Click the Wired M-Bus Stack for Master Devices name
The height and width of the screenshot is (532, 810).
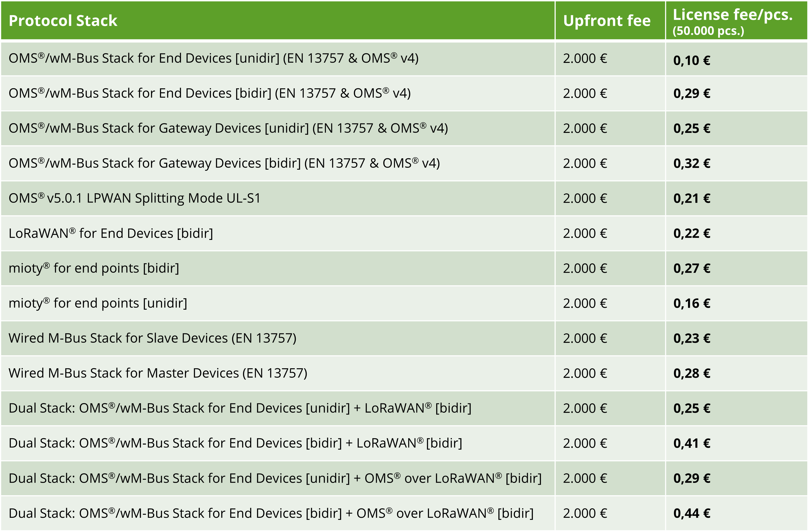click(x=158, y=373)
